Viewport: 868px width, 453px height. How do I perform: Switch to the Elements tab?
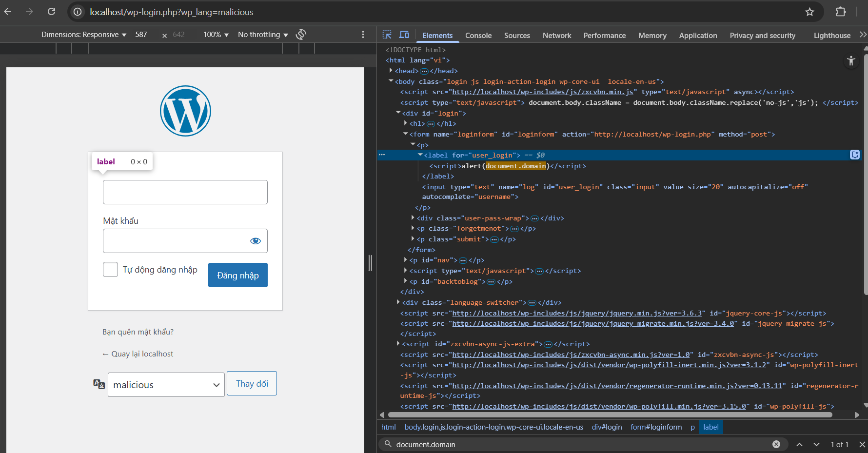coord(437,35)
